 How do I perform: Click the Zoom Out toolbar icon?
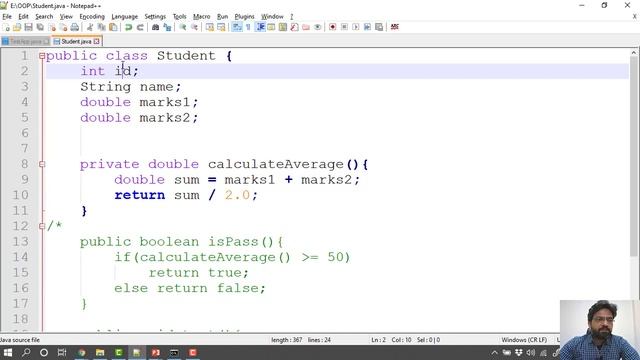click(194, 27)
